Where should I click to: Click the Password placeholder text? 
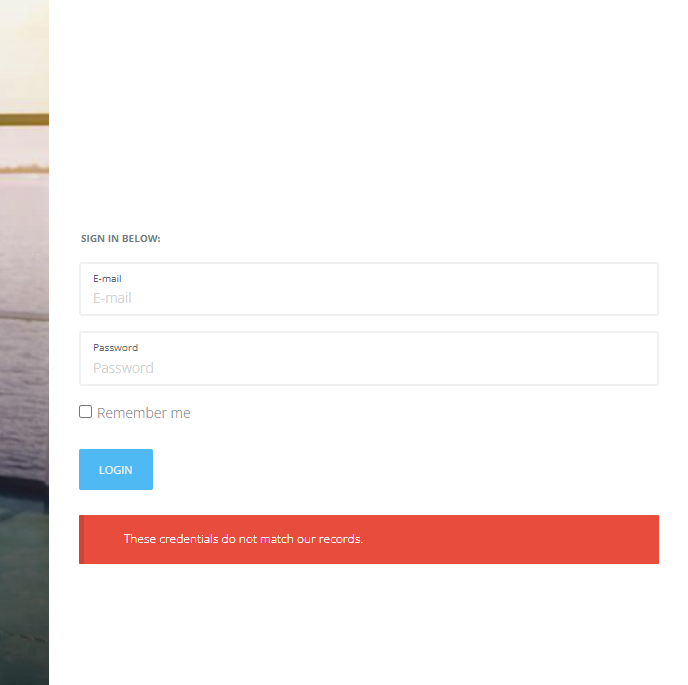click(123, 368)
